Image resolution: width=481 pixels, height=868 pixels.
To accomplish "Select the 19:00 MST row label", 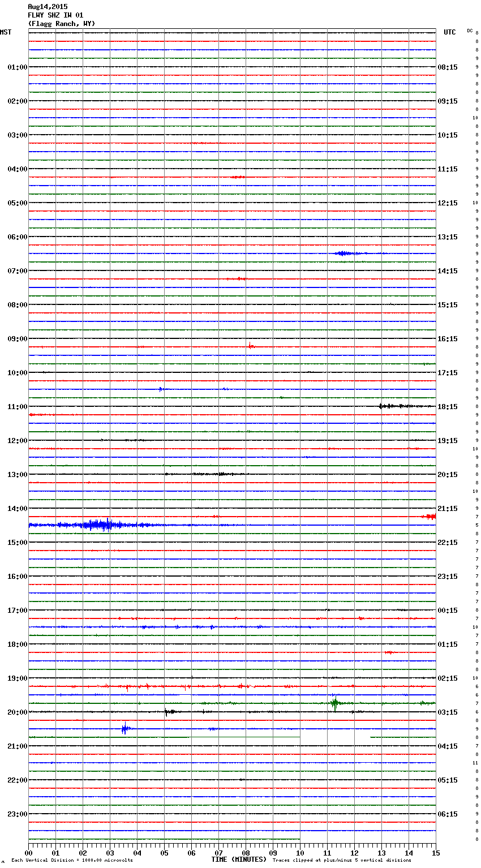I will coord(18,678).
